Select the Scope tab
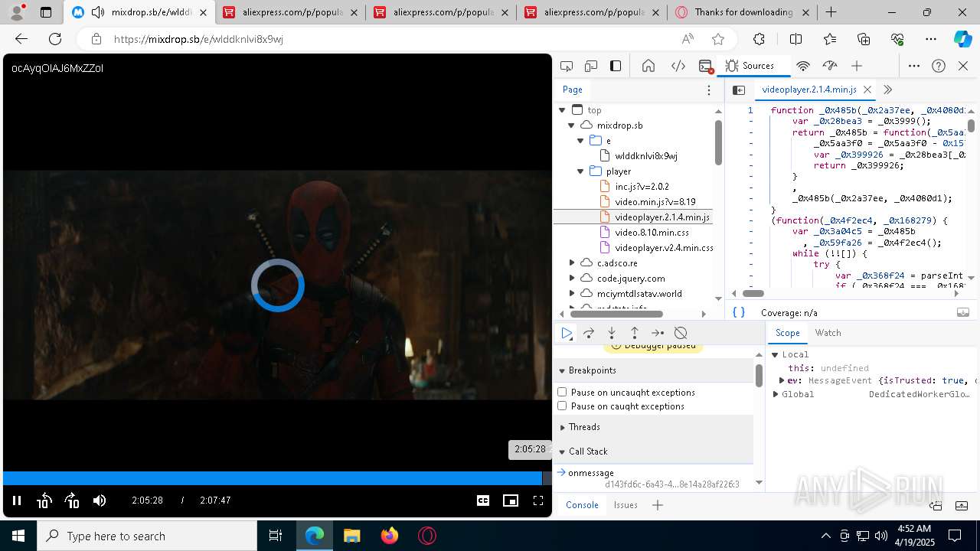 [x=787, y=333]
